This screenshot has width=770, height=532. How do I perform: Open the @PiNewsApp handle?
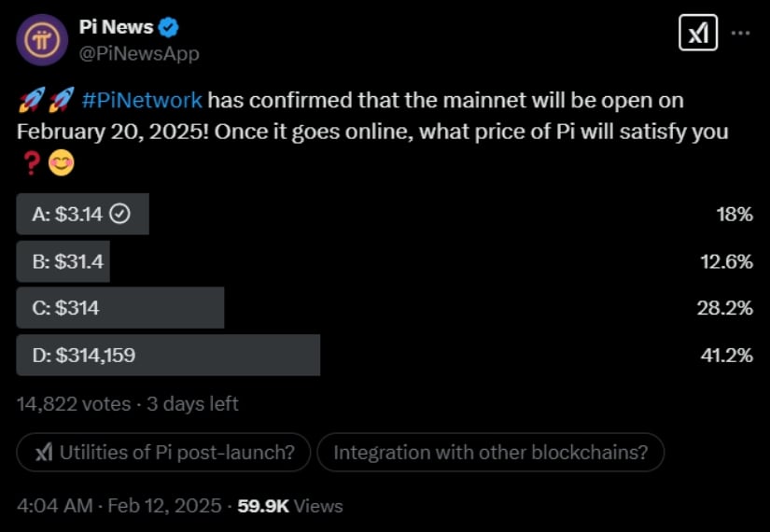pyautogui.click(x=140, y=54)
